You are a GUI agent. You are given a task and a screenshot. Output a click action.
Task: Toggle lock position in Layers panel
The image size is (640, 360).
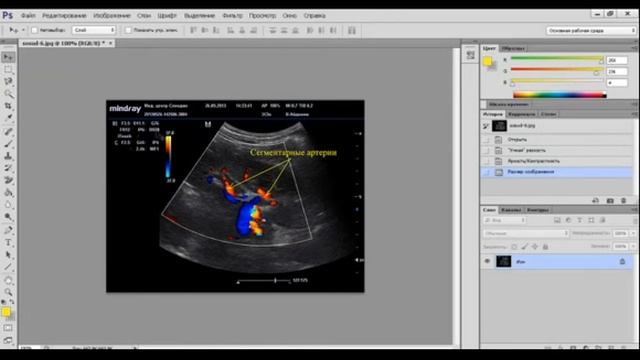(535, 247)
